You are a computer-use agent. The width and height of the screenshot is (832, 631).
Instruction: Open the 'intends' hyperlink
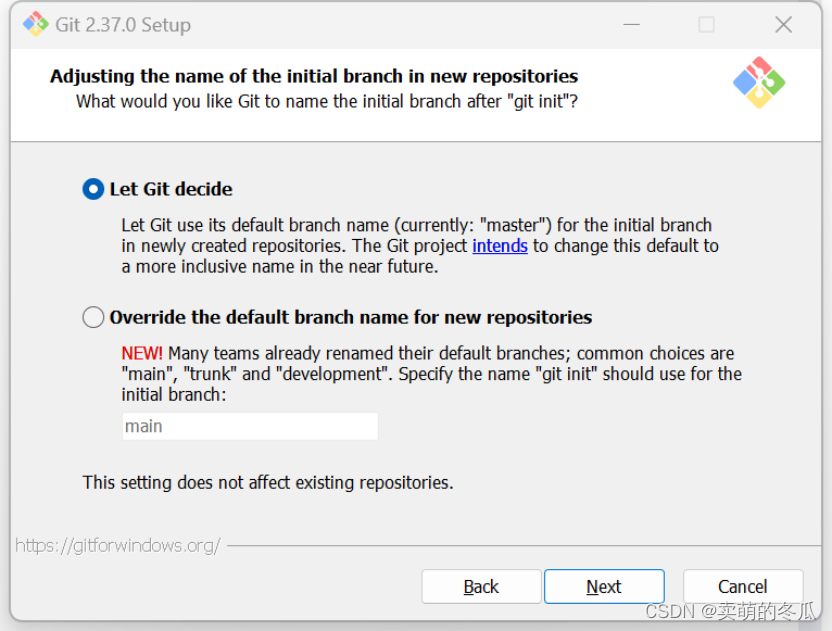pos(500,246)
